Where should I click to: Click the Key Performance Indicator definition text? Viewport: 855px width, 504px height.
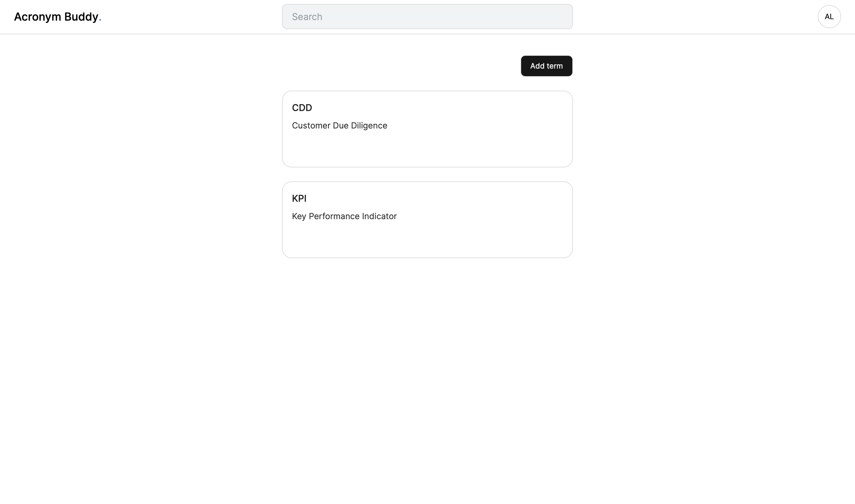(344, 216)
